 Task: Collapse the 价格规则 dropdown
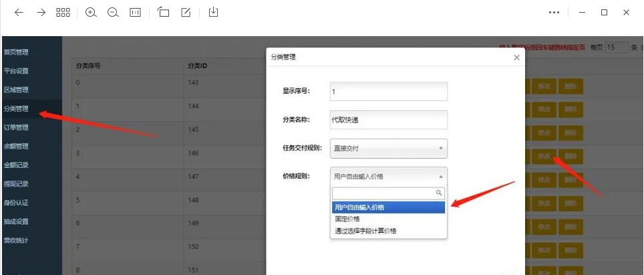[x=388, y=177]
